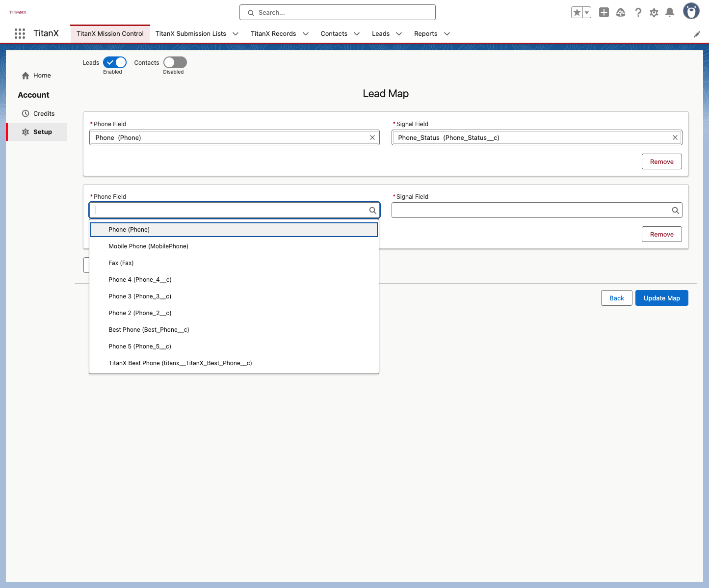Click the empty Signal Field input
709x588 pixels.
[x=537, y=211]
